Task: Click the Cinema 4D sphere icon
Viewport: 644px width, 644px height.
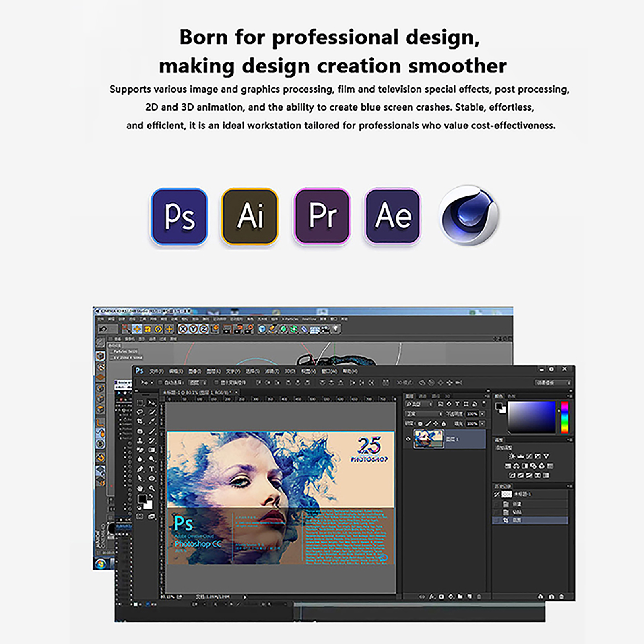Action: pos(469,216)
